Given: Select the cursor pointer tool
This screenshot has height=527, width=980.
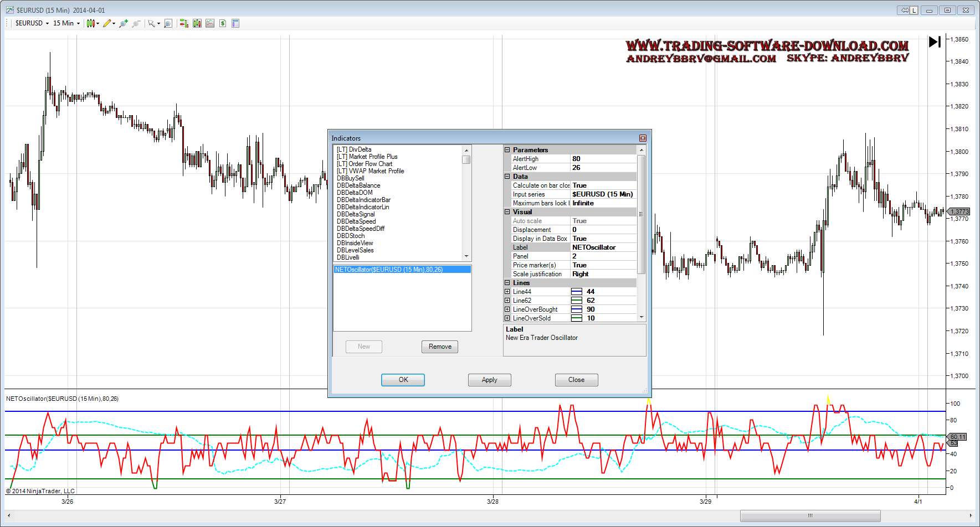Looking at the screenshot, I should [x=152, y=23].
